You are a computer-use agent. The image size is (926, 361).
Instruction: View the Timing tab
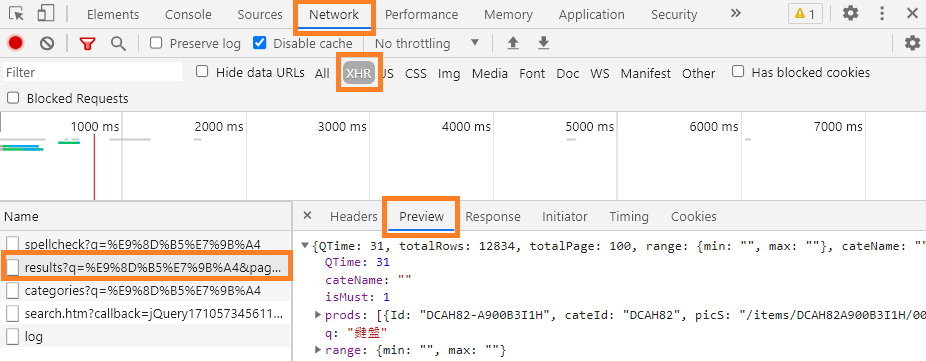[629, 216]
